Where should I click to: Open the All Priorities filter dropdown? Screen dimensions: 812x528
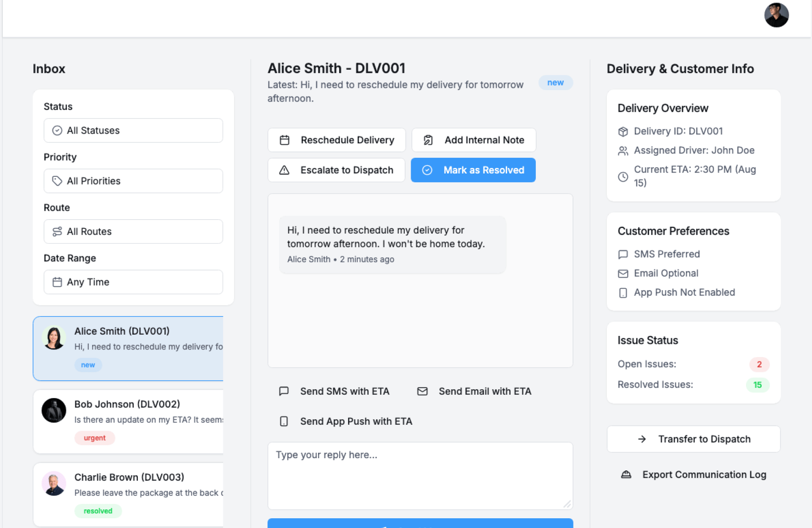coord(133,181)
